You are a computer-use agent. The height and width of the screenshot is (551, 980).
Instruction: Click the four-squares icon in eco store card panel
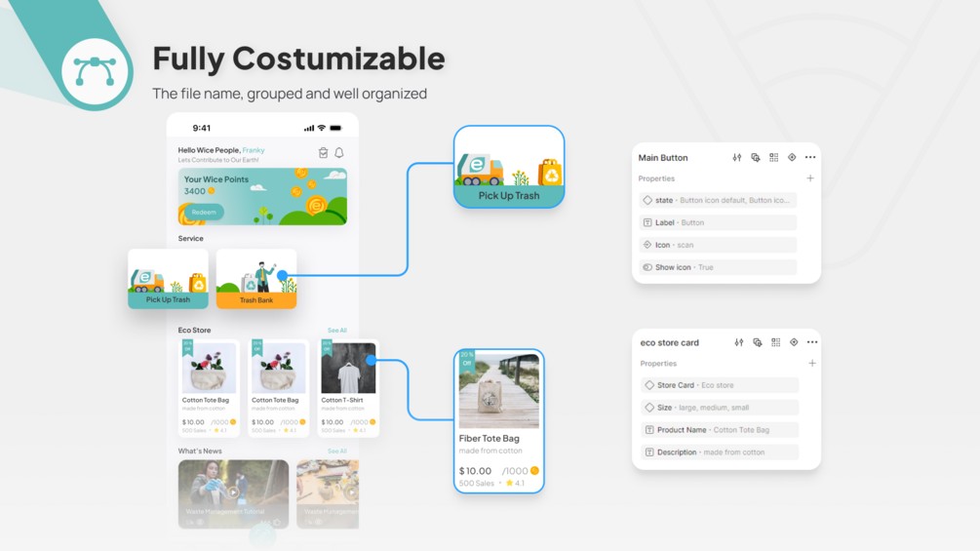click(775, 342)
